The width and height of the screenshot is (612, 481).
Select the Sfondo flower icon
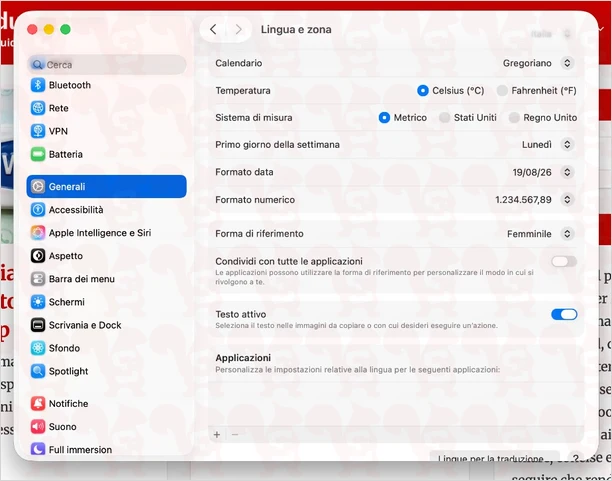(38, 348)
